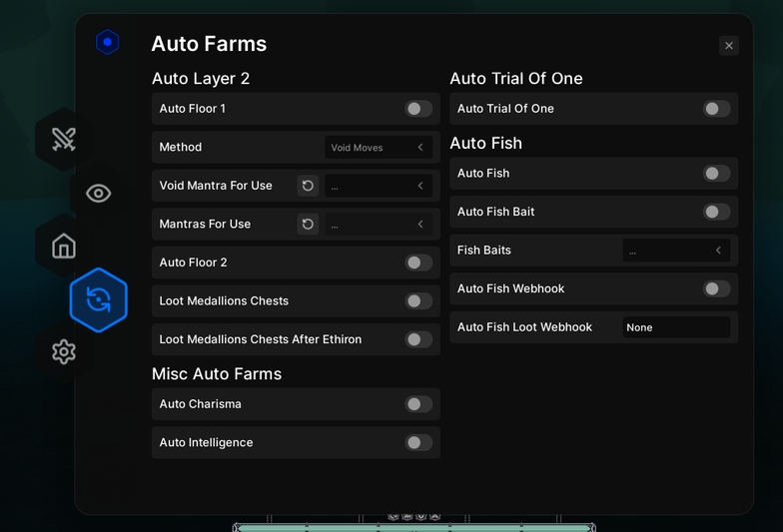This screenshot has height=532, width=783.
Task: Open the Mantras For Use dropdown
Action: [x=379, y=224]
